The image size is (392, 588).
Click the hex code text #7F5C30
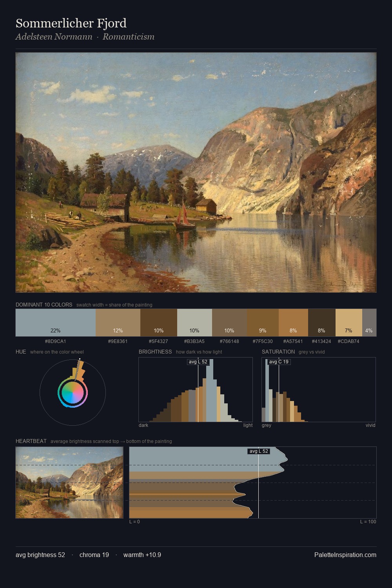click(x=263, y=341)
